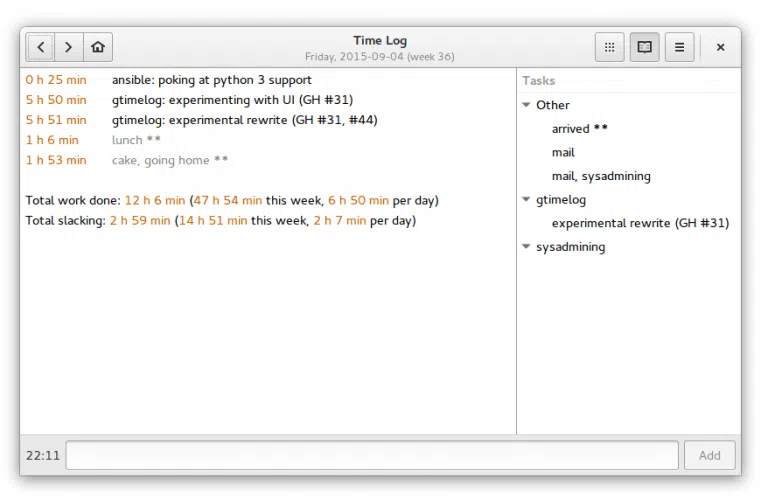Toggle the task pane sidebar button
This screenshot has height=499, width=768.
point(645,47)
